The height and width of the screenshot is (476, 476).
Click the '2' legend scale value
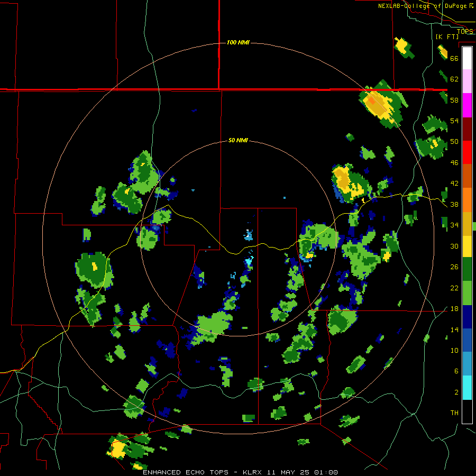click(456, 392)
